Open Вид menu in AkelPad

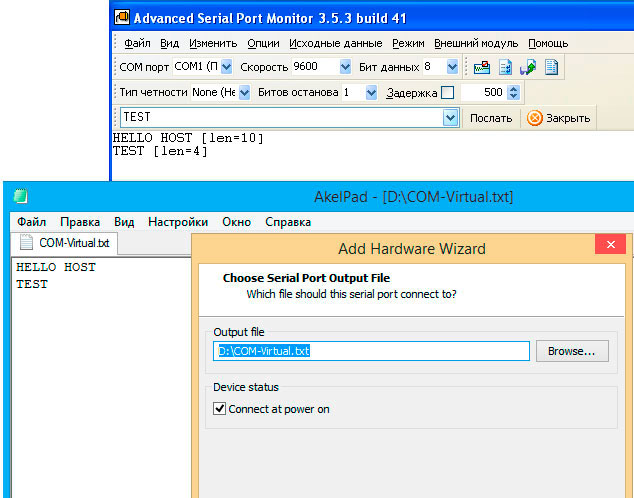pos(124,222)
